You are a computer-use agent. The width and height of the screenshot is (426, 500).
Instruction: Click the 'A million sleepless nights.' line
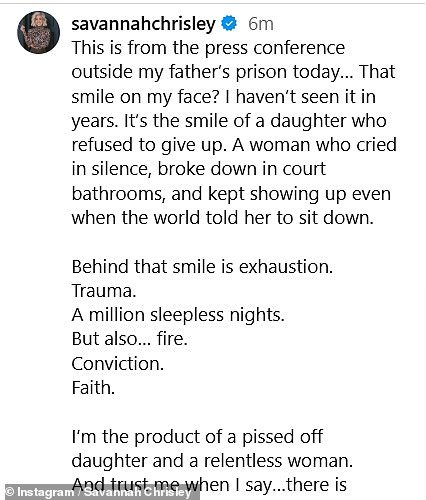point(178,315)
